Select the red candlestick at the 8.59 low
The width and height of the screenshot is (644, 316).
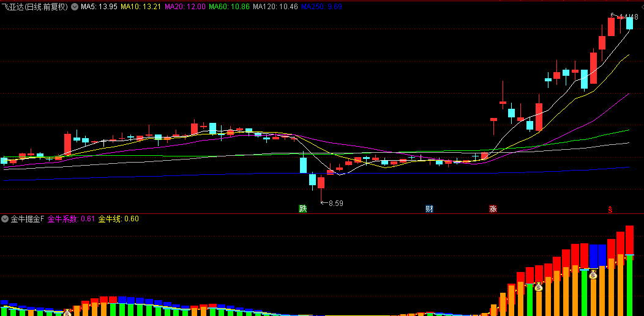321,188
